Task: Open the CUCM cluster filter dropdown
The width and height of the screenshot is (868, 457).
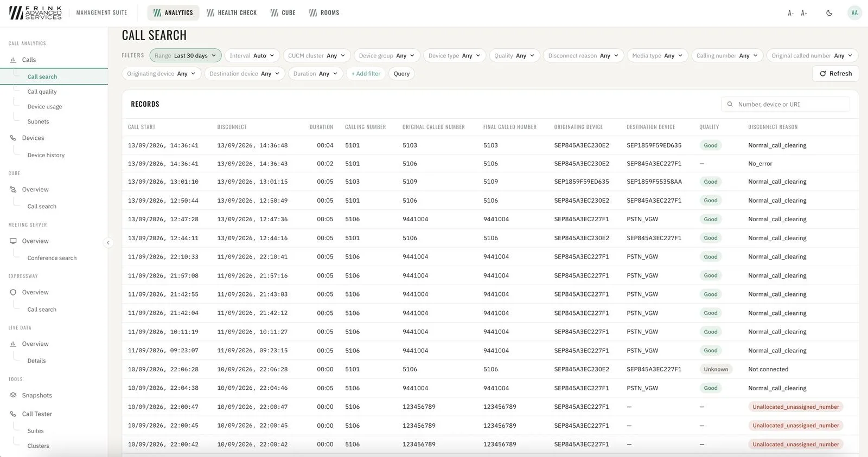Action: 317,55
